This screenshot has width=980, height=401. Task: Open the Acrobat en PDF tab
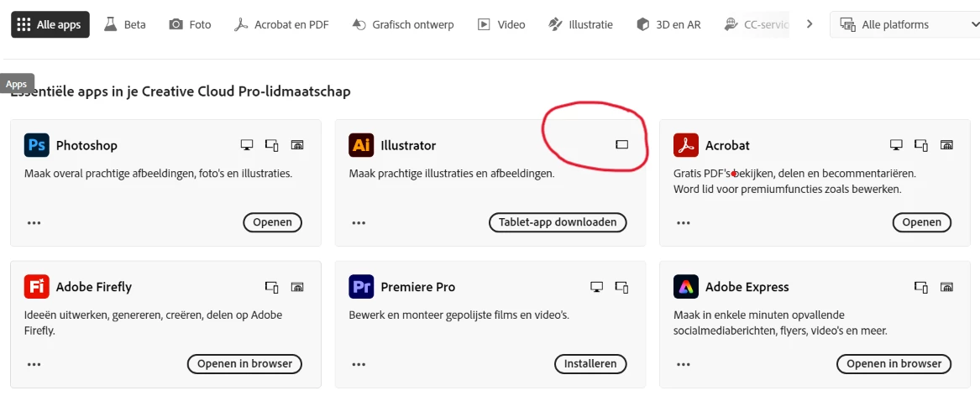[281, 25]
